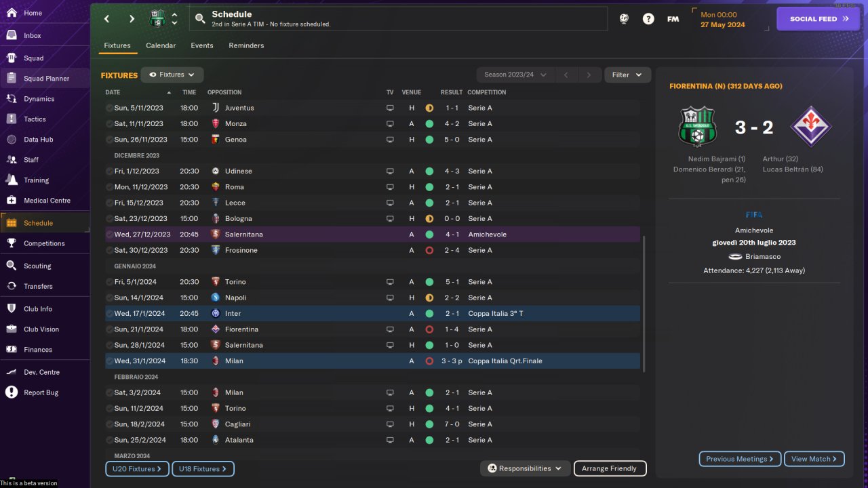Open help via the question mark icon
This screenshot has width=868, height=488.
point(648,19)
